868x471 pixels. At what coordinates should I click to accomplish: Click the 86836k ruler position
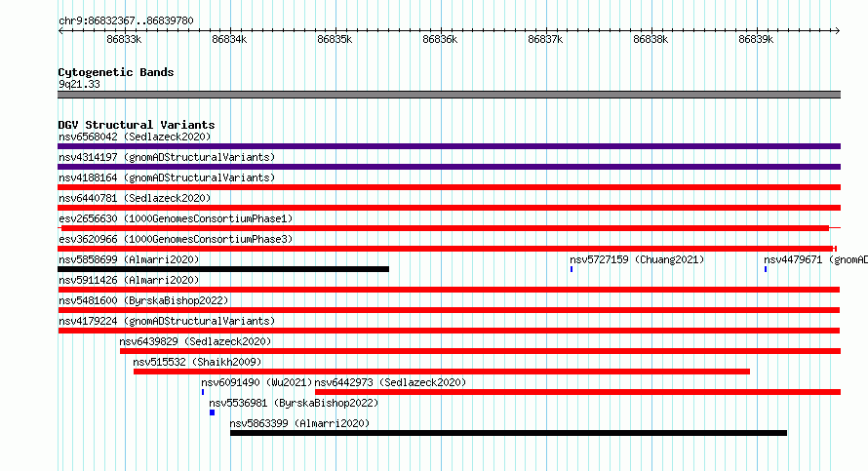click(440, 39)
